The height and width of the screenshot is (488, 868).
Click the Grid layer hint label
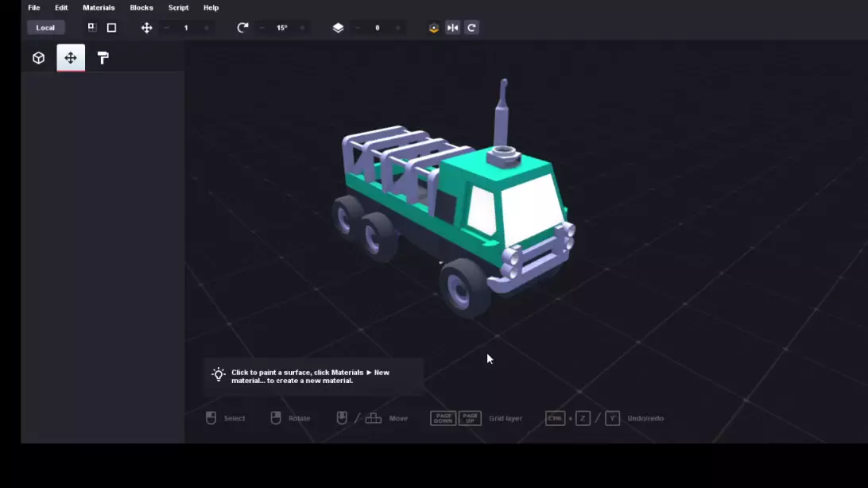click(506, 418)
